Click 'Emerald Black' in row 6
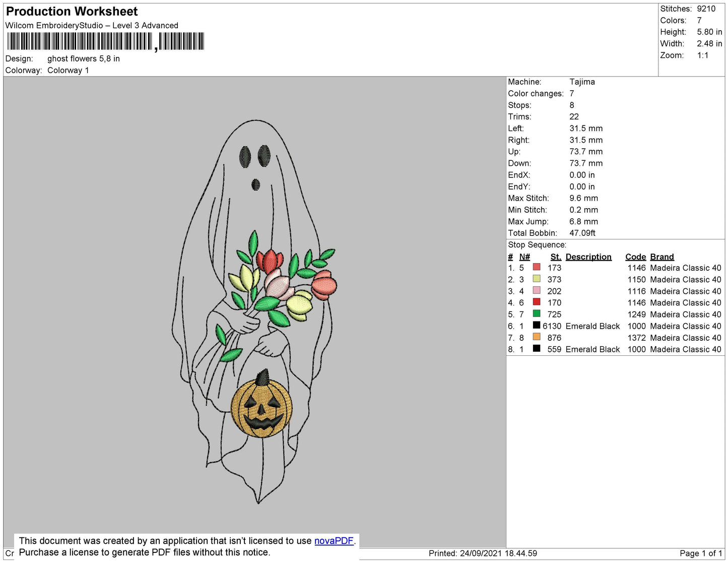The width and height of the screenshot is (728, 563). [592, 326]
